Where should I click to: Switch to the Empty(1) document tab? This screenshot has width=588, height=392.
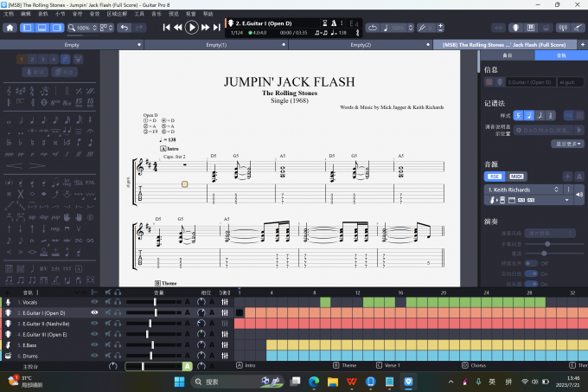click(x=216, y=44)
